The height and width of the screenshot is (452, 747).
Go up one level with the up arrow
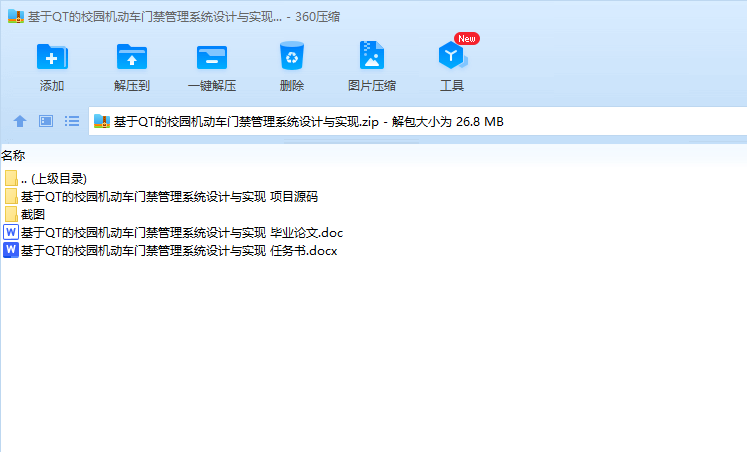click(20, 121)
